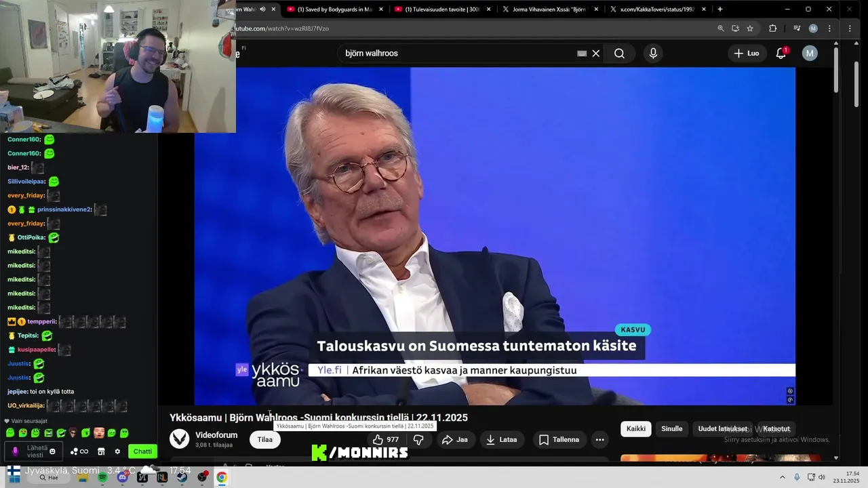Open File Explorer from taskbar
This screenshot has height=488, width=868.
[x=83, y=477]
